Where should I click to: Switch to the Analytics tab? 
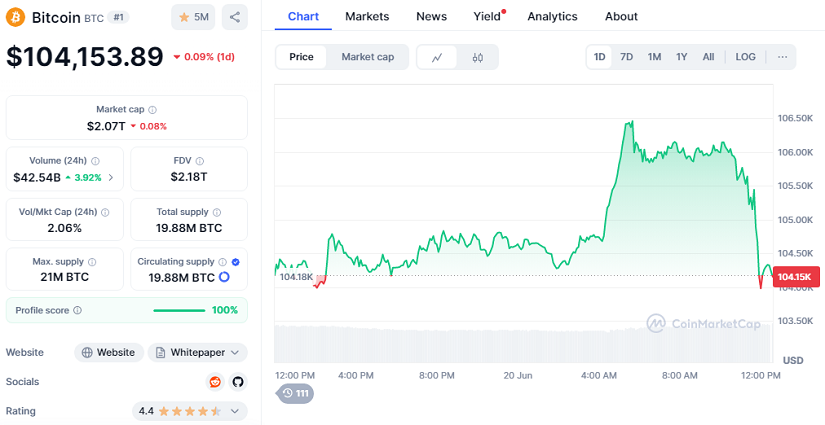pyautogui.click(x=552, y=16)
